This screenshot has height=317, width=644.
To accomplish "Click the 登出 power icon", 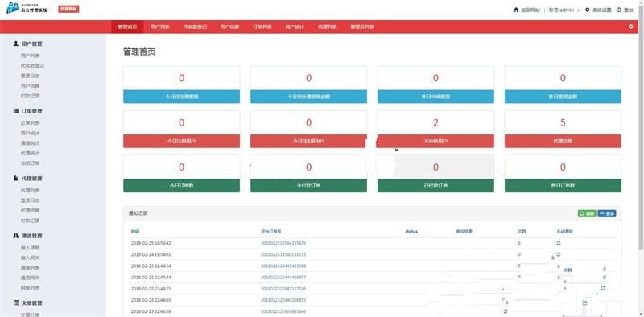I will click(x=618, y=10).
